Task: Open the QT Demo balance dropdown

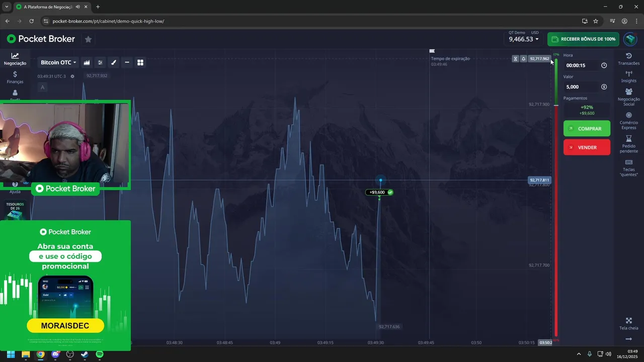Action: coord(524,39)
